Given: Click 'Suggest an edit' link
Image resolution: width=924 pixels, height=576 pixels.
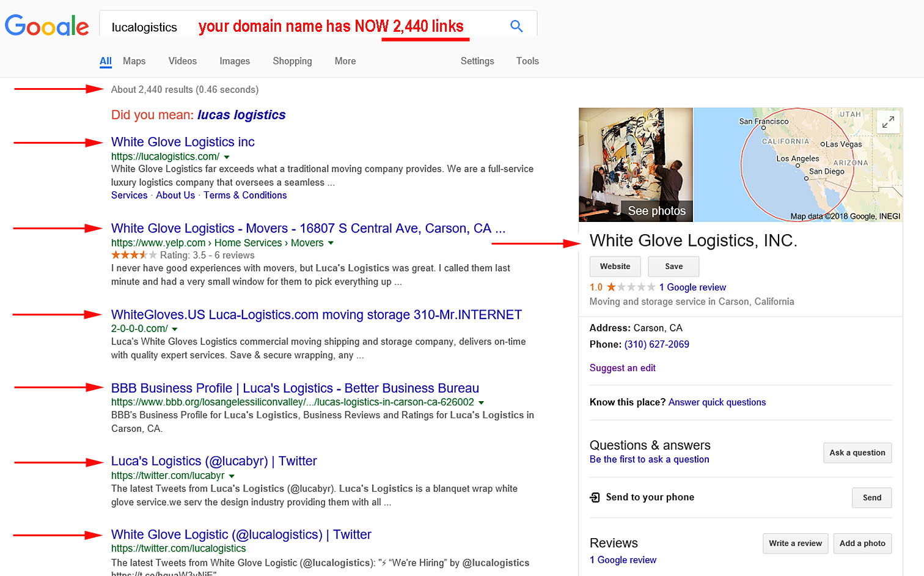Looking at the screenshot, I should tap(623, 368).
